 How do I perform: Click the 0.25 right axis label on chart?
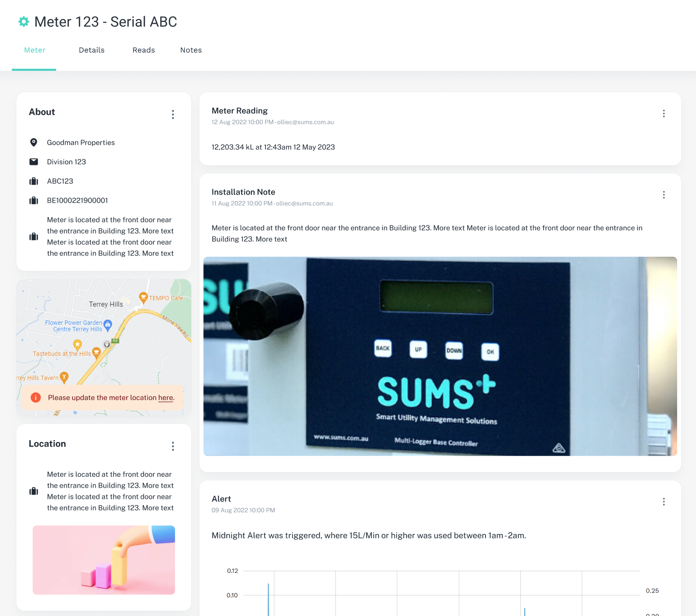click(x=652, y=591)
